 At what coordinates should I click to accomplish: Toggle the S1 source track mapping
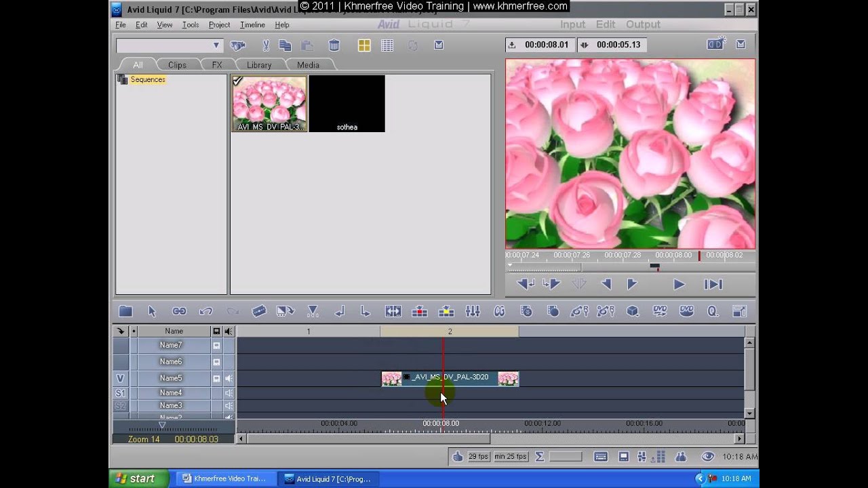point(120,393)
